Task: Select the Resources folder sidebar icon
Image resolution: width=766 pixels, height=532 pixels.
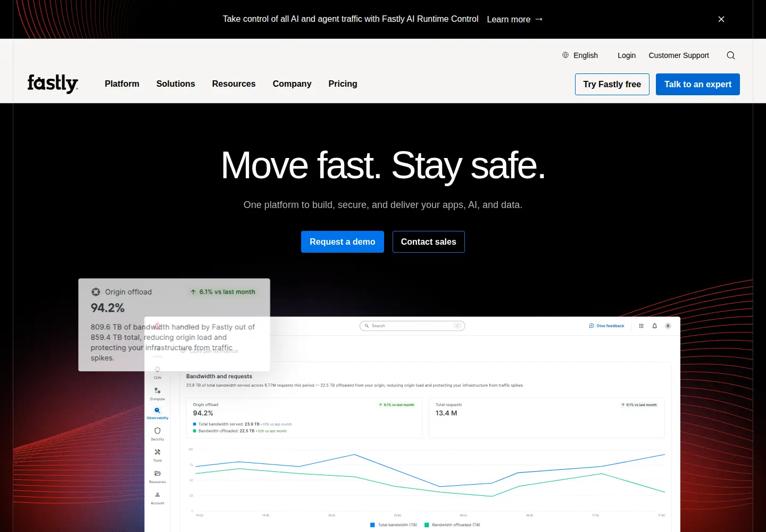Action: tap(157, 473)
